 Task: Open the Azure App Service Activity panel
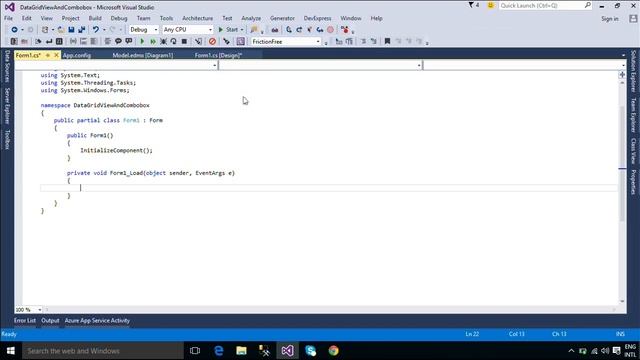(x=97, y=321)
